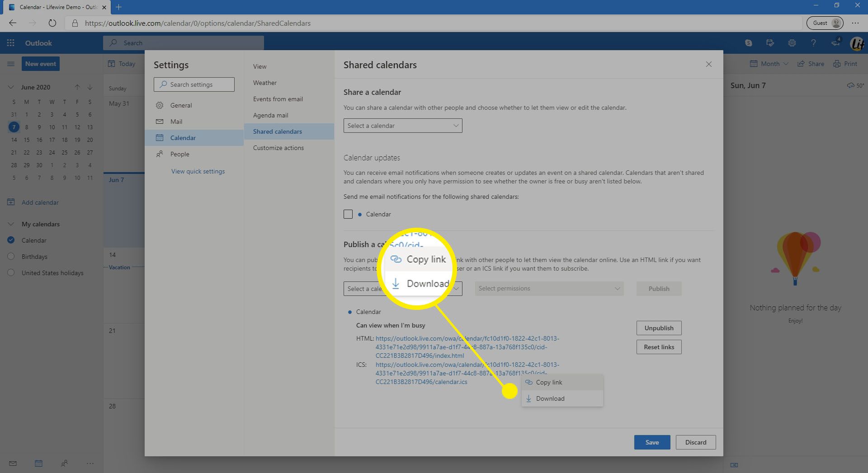Open the ICS calendar link
This screenshot has width=868, height=473.
[467, 373]
